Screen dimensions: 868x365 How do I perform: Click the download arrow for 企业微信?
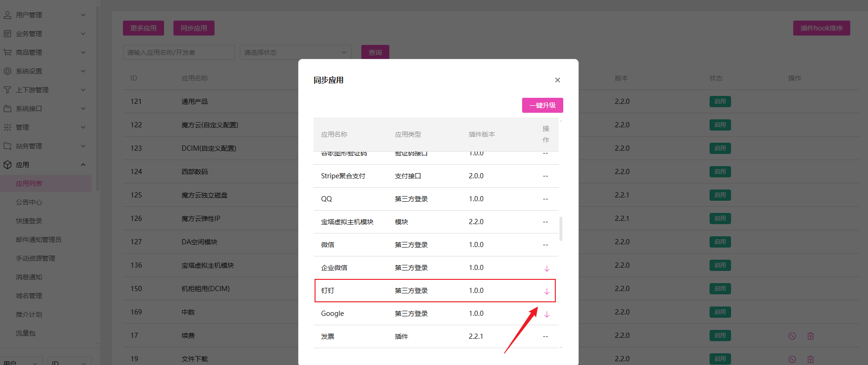coord(546,269)
